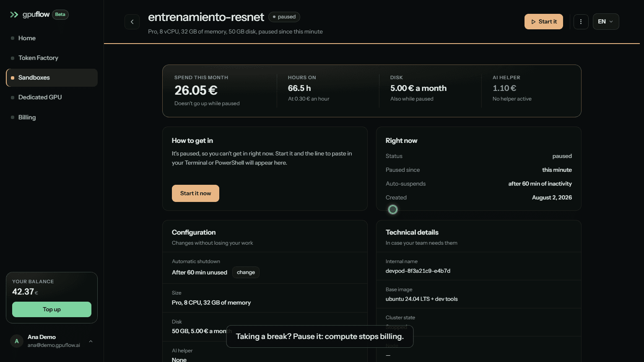Click the Base image ubuntu 24.04 LTS row

tap(478, 294)
